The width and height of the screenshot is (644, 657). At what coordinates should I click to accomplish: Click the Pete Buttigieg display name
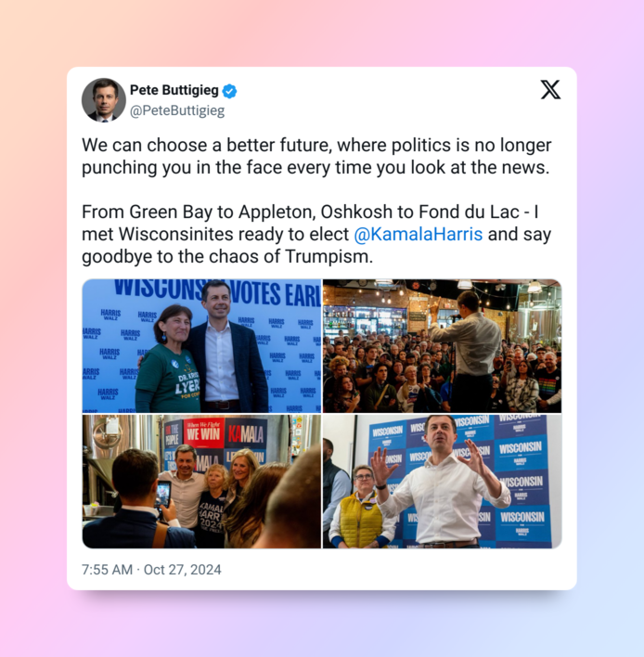(x=174, y=90)
